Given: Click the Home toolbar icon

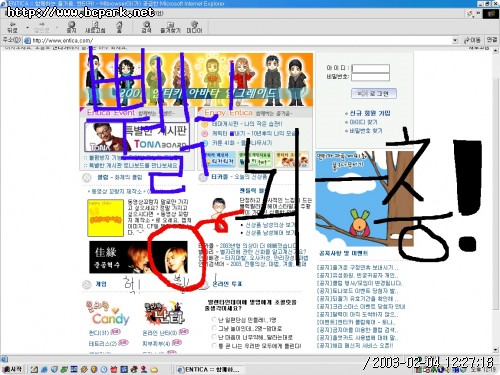Looking at the screenshot, I should tap(119, 27).
